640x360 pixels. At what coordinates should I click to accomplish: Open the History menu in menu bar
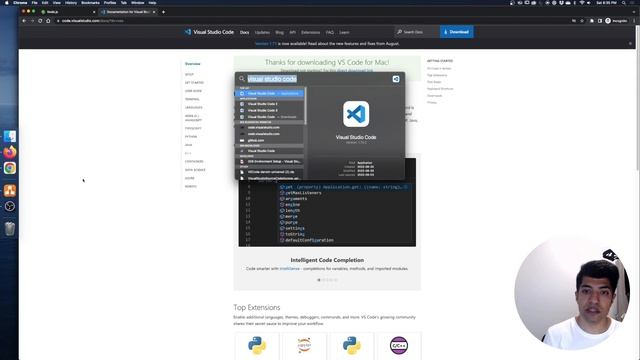click(x=71, y=2)
